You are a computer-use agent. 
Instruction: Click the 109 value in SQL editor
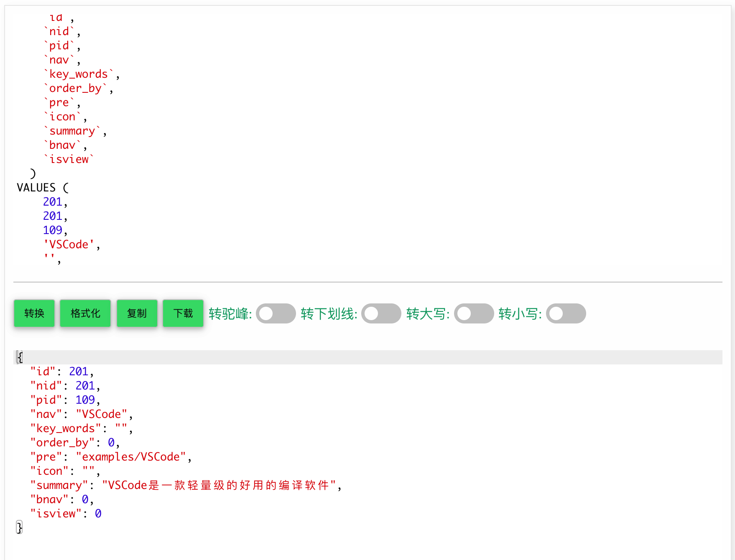point(53,230)
